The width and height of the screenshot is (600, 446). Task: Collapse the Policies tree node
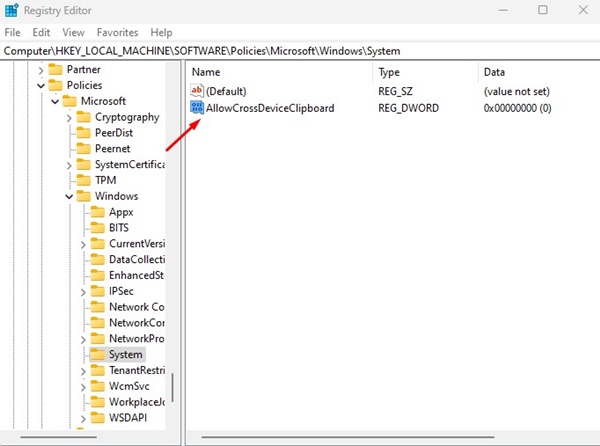click(x=41, y=86)
